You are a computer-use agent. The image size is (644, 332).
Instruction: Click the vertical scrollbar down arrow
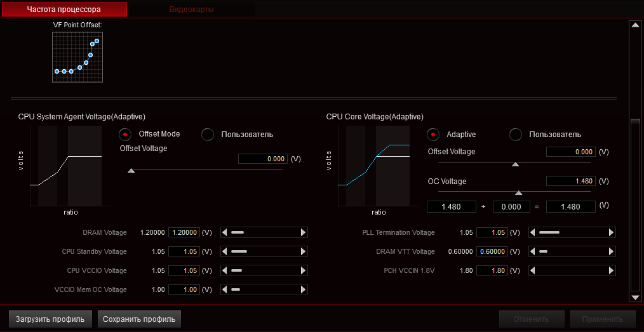coord(635,297)
